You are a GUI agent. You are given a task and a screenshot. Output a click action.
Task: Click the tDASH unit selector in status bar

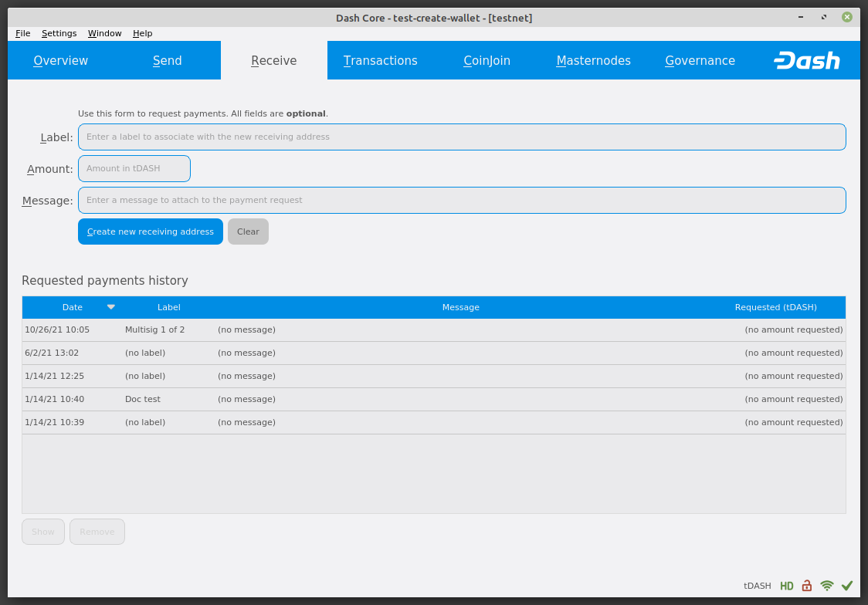757,586
